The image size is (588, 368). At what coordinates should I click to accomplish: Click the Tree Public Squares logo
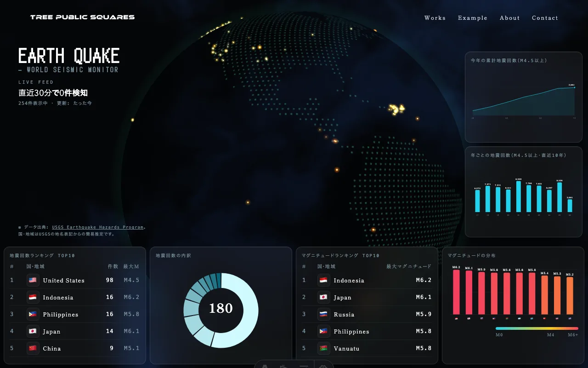click(83, 17)
